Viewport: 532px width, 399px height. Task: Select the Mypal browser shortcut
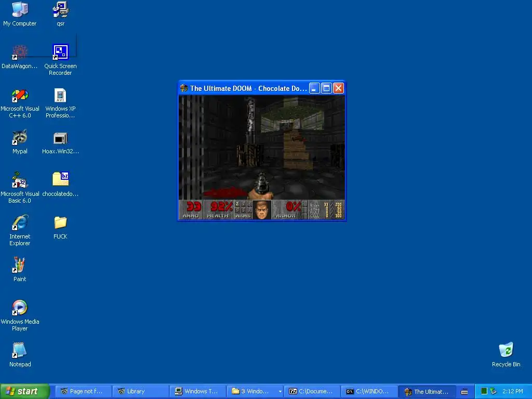pos(20,142)
